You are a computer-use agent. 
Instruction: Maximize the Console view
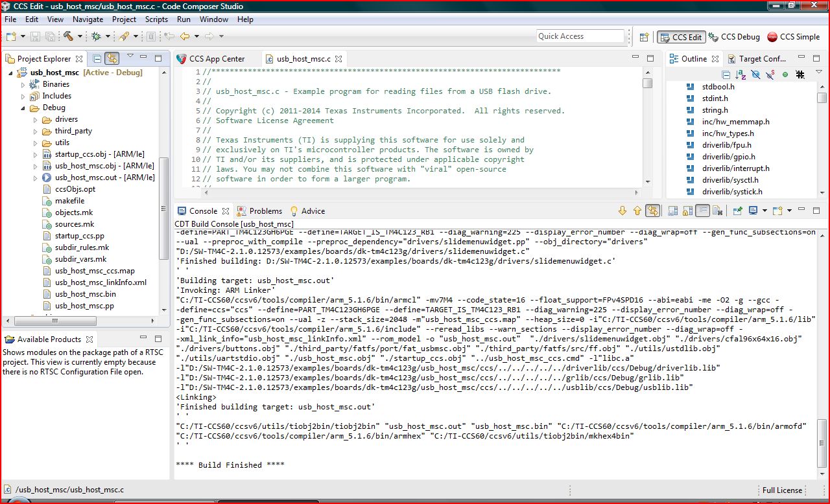click(816, 210)
